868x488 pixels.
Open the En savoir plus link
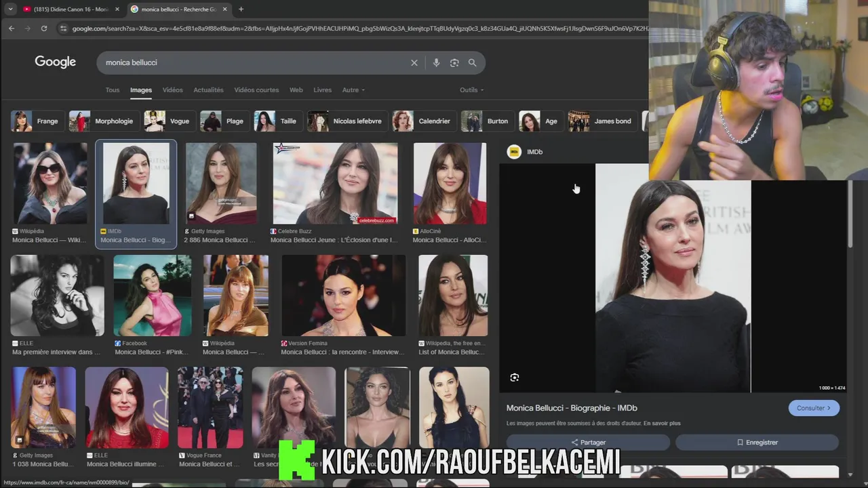point(662,424)
